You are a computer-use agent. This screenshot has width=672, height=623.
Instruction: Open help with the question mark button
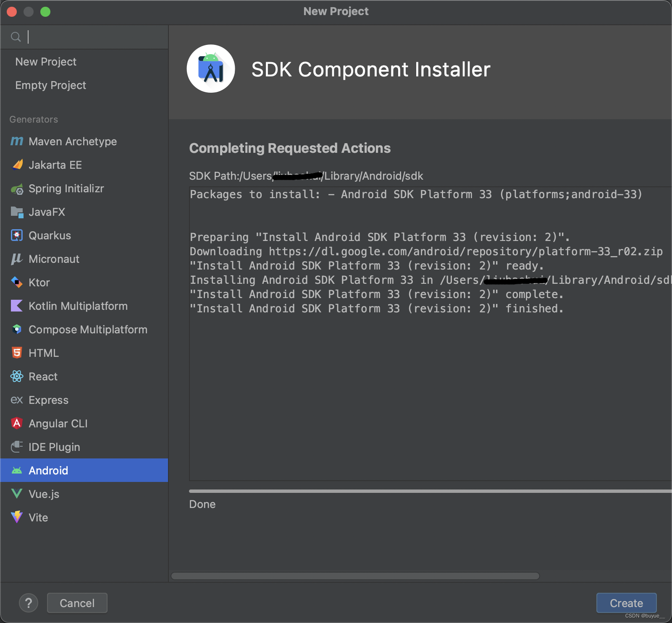click(29, 603)
